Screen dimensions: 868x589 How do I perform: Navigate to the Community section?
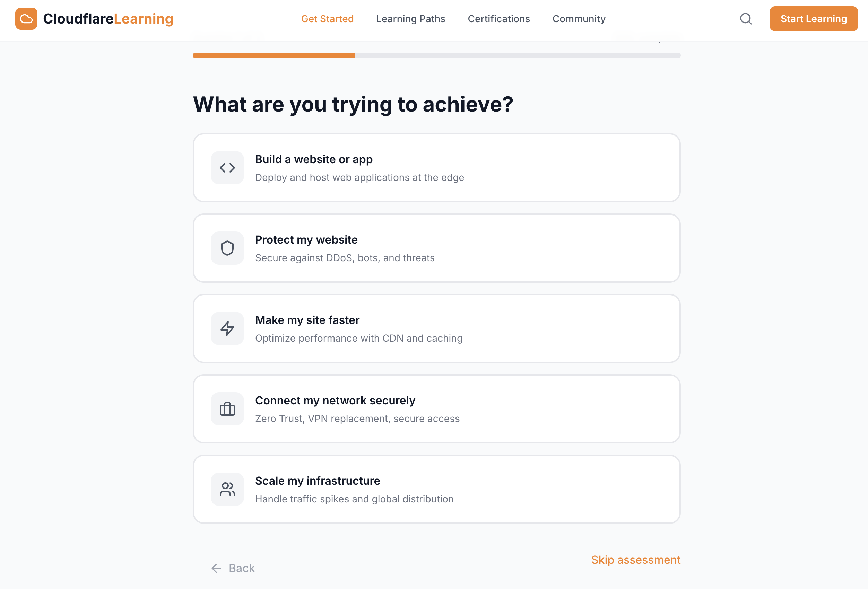click(x=579, y=19)
